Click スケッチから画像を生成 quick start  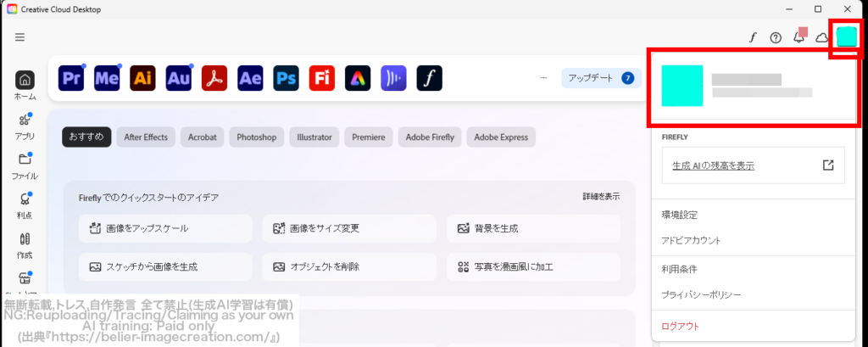coord(165,266)
